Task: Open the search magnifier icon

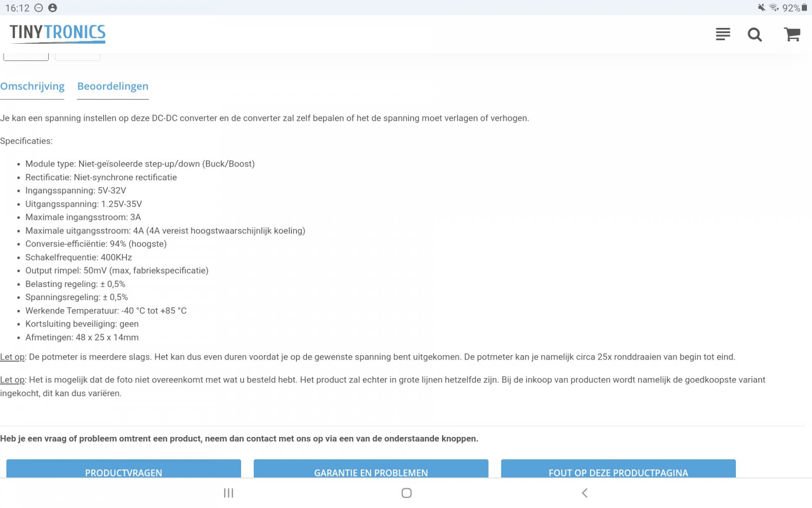Action: pyautogui.click(x=755, y=35)
